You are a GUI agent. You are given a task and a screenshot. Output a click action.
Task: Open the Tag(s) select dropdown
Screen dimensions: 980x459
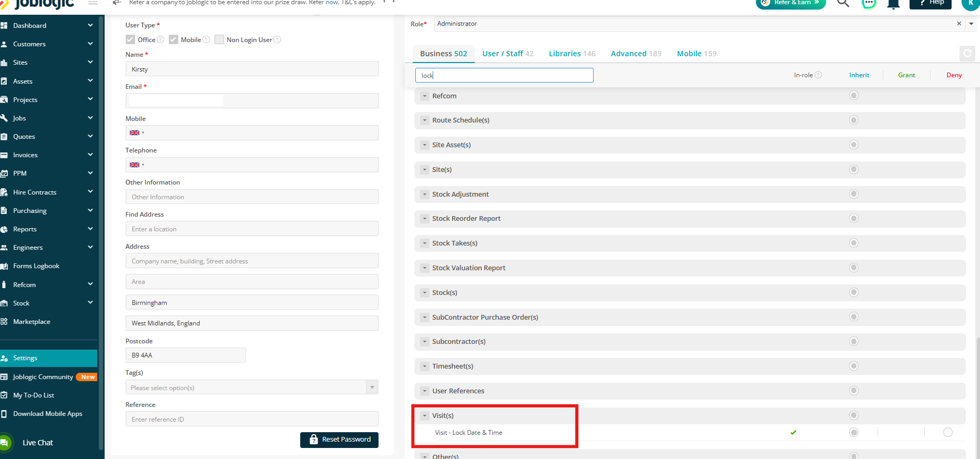click(372, 387)
